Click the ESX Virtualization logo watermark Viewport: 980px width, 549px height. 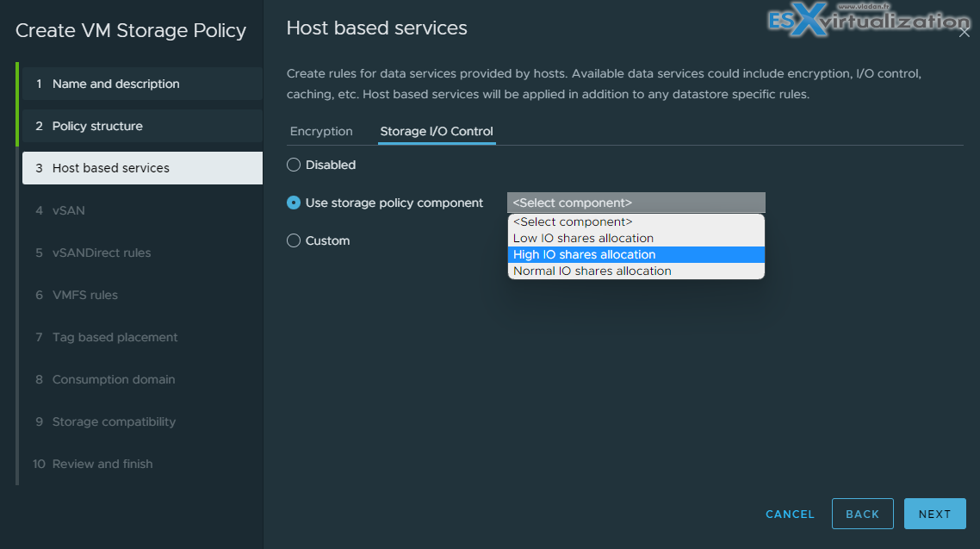pyautogui.click(x=867, y=20)
